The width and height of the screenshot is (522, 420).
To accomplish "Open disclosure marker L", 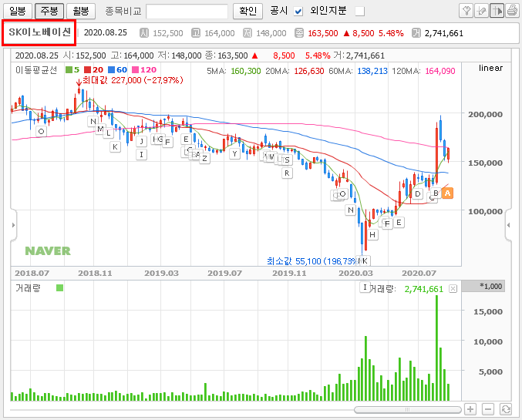I will (108, 133).
